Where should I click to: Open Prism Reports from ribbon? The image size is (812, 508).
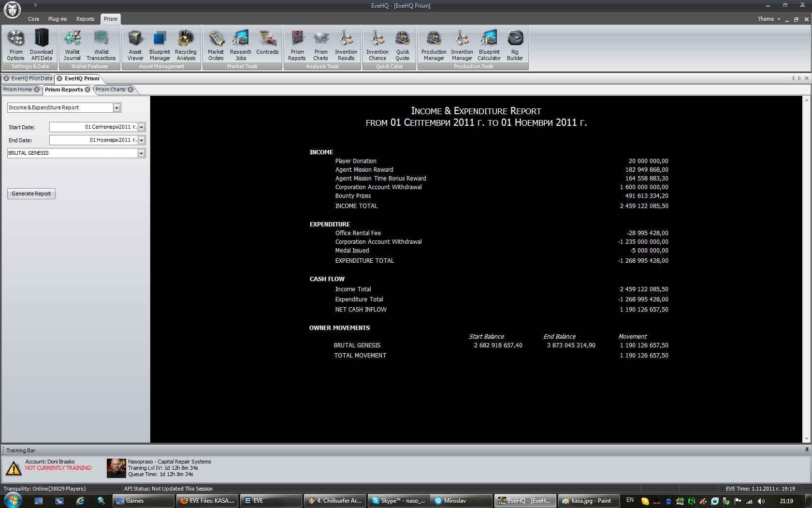[x=297, y=45]
